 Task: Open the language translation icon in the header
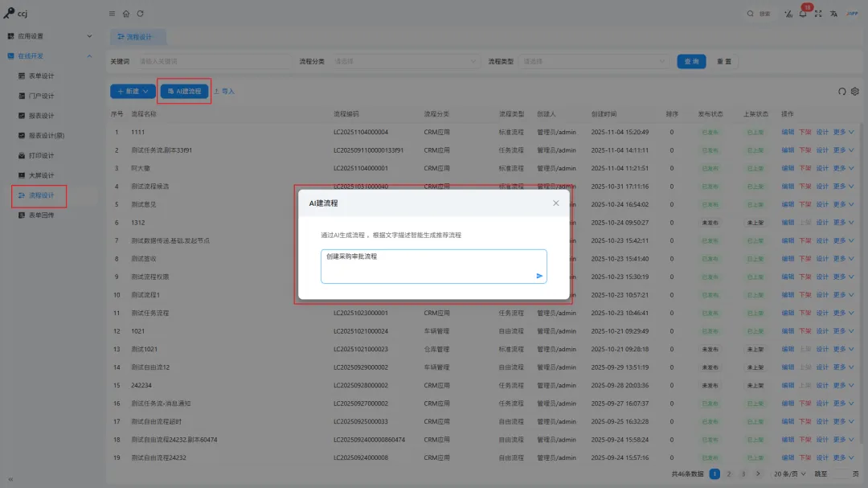[833, 14]
